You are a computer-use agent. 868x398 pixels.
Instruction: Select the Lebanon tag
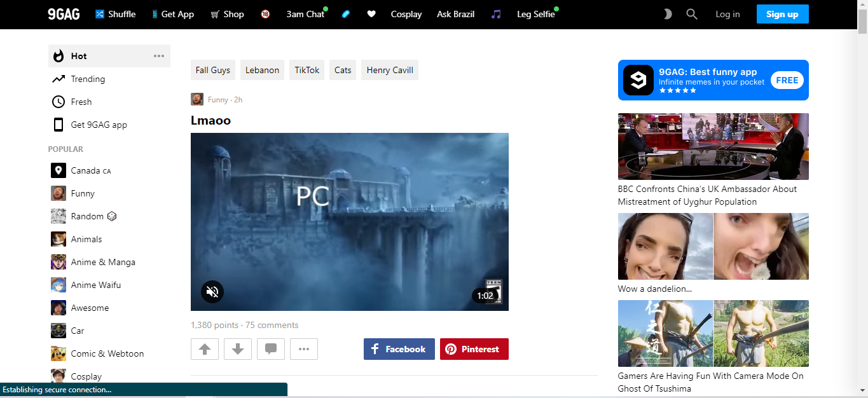point(263,70)
